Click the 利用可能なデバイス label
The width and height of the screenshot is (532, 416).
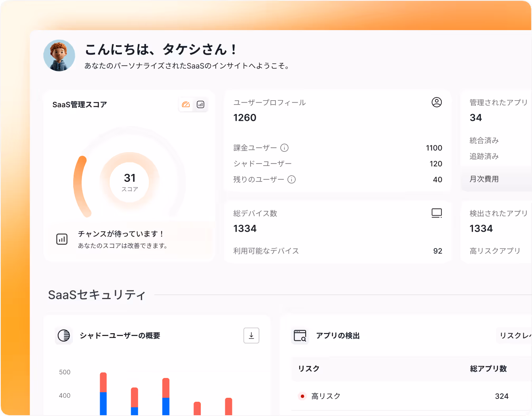[266, 251]
